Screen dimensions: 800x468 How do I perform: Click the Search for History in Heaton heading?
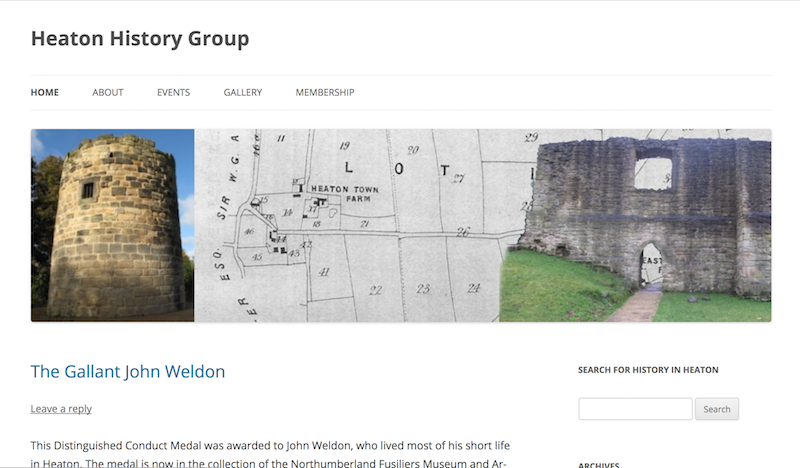click(x=648, y=370)
